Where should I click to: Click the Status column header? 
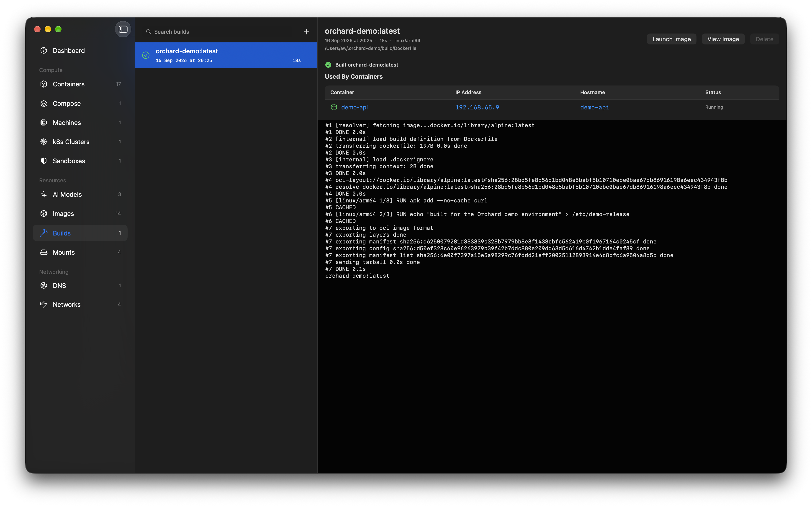[x=713, y=92]
